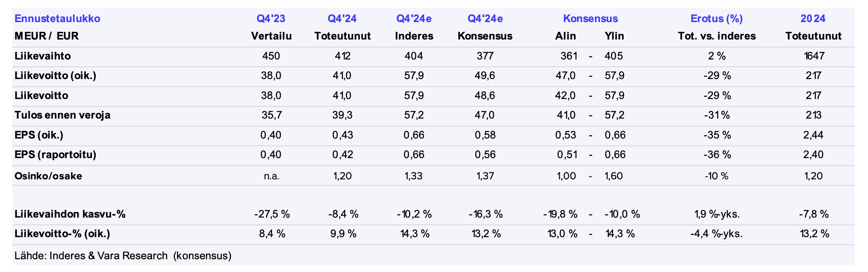
Task: Click the Ylin subheader
Action: 614,36
